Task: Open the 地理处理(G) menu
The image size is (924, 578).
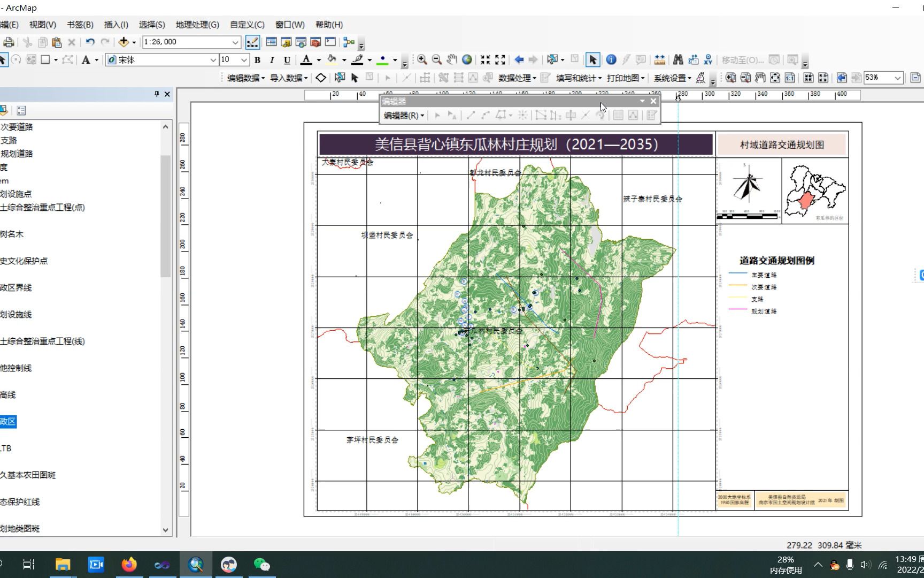Action: click(198, 24)
